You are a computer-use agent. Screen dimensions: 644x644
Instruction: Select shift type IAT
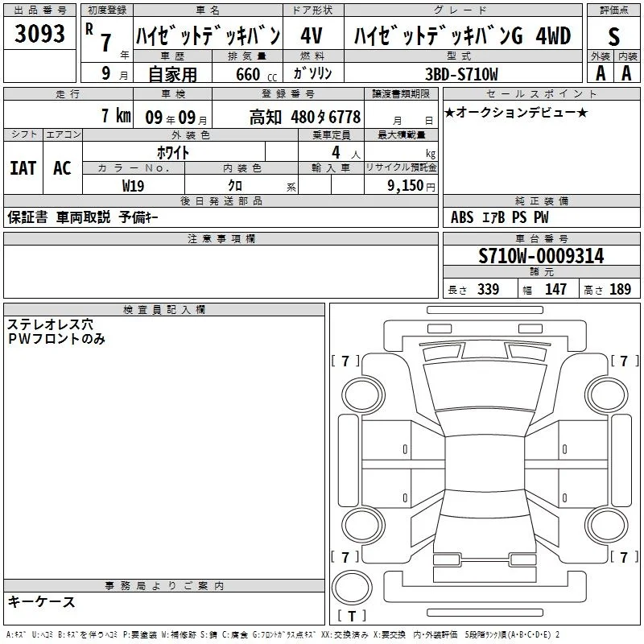pyautogui.click(x=23, y=168)
